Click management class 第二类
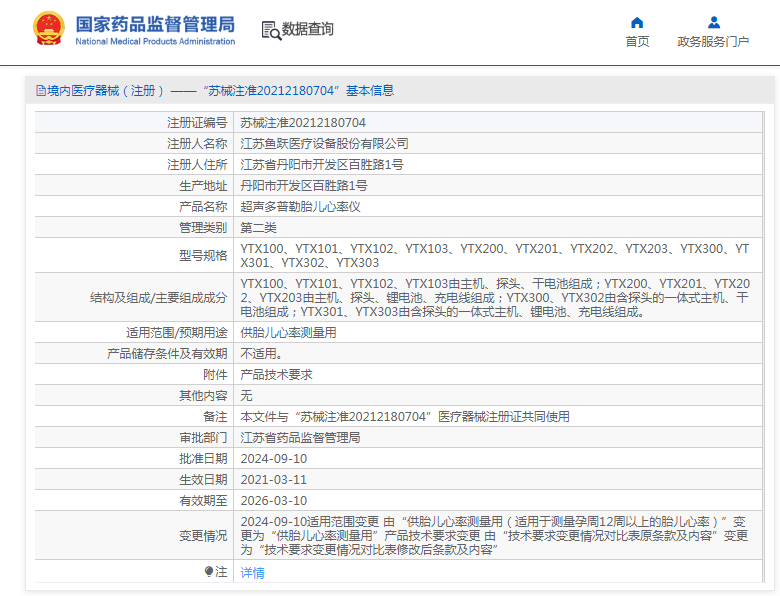The width and height of the screenshot is (780, 596). pyautogui.click(x=258, y=227)
